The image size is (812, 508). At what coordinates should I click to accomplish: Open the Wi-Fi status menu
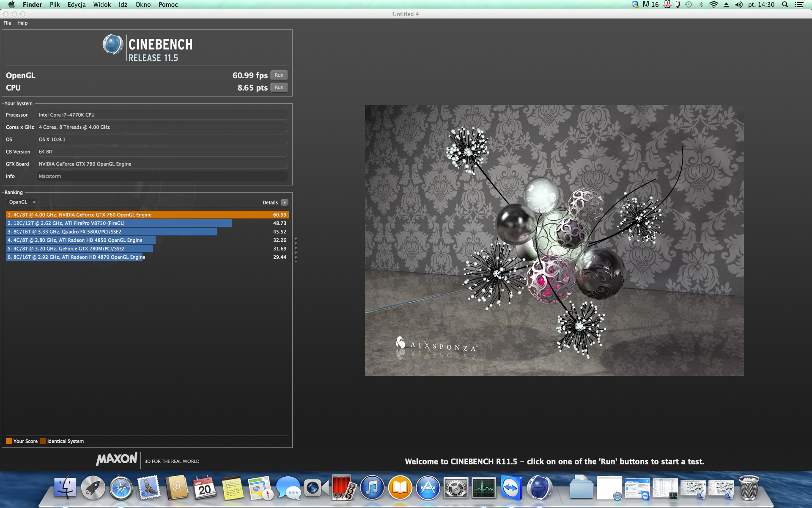714,5
